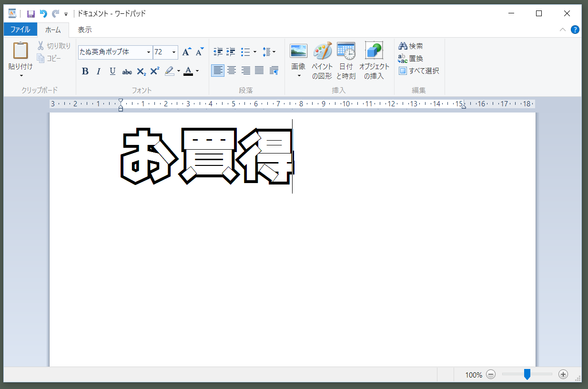
Task: Click the 100% zoom level text
Action: click(x=474, y=375)
